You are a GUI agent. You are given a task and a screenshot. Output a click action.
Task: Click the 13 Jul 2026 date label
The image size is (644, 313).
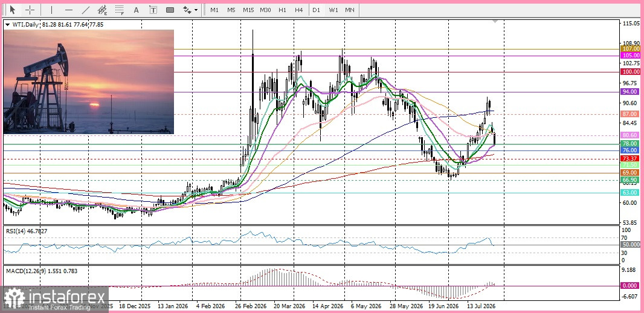pyautogui.click(x=481, y=306)
